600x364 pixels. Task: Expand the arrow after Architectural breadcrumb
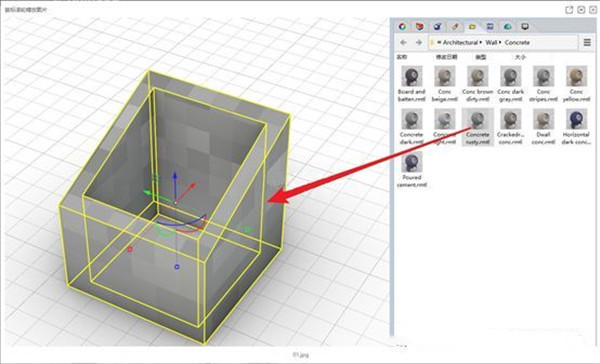[481, 42]
